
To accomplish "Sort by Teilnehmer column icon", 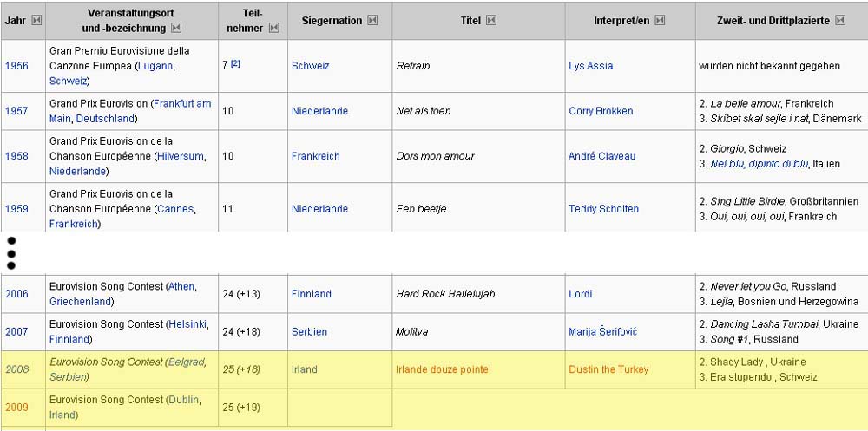I will [x=274, y=28].
